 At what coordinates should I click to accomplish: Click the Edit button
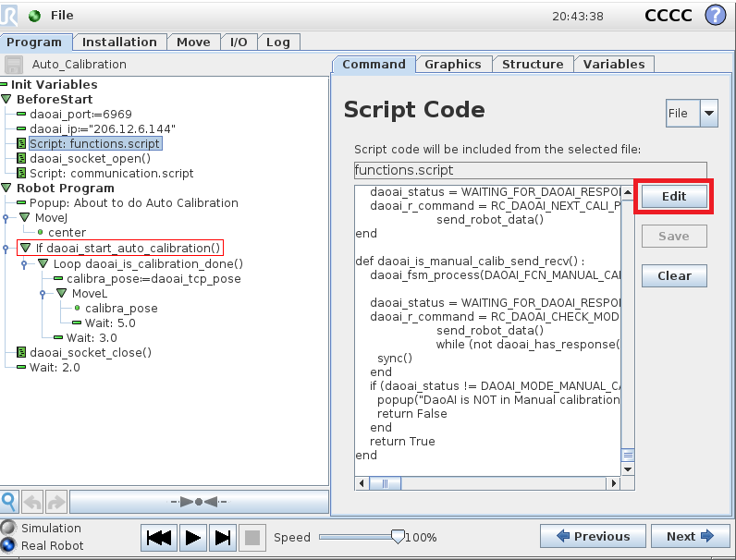(x=674, y=197)
